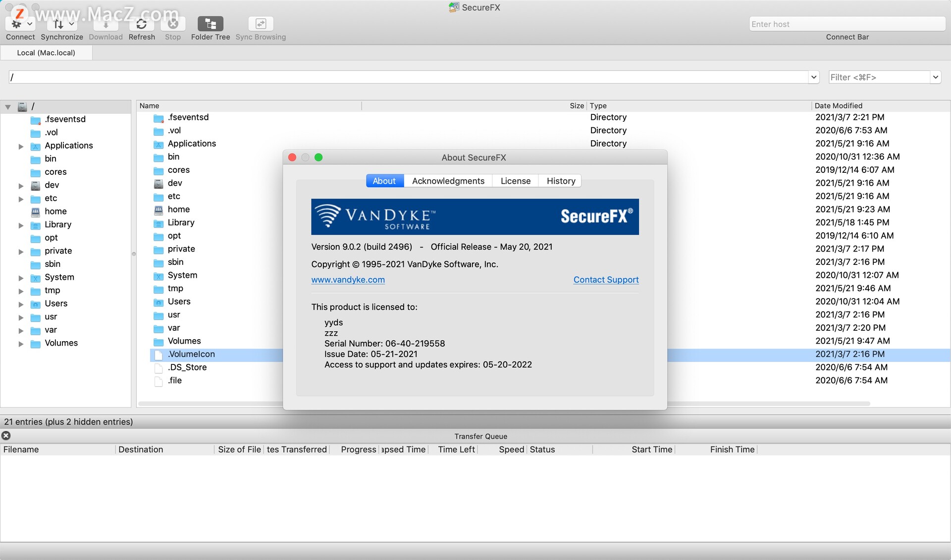Click the Filter input field
Viewport: 951px width, 560px height.
(x=879, y=77)
